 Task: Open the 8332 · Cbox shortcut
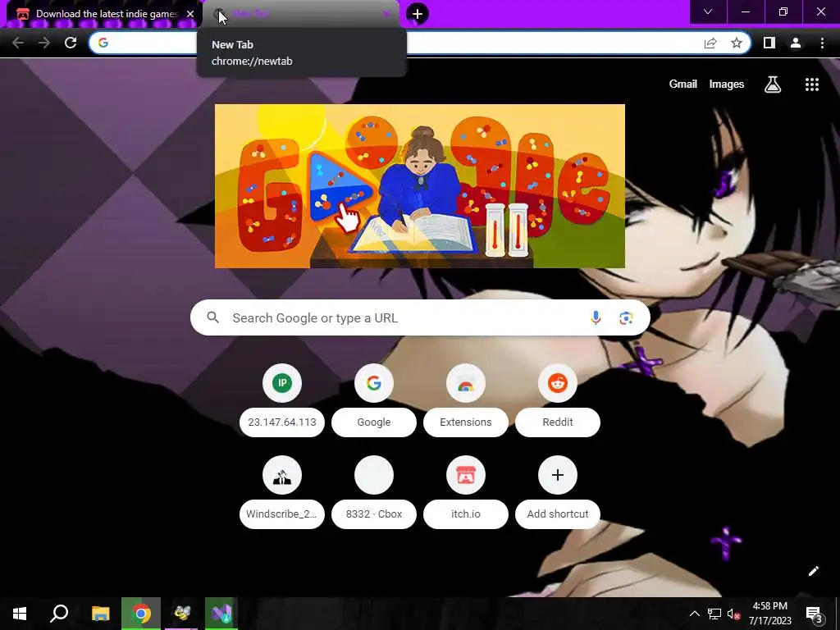click(x=374, y=492)
